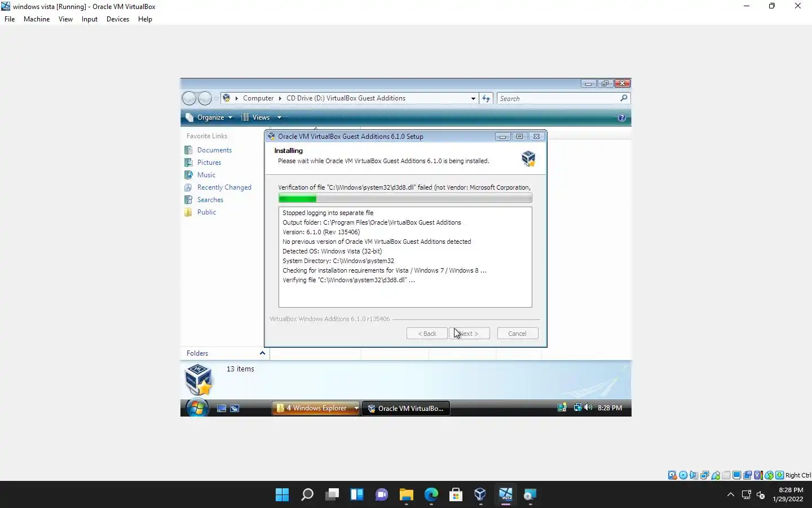
Task: Click the search magnifier in Explorer
Action: point(624,98)
